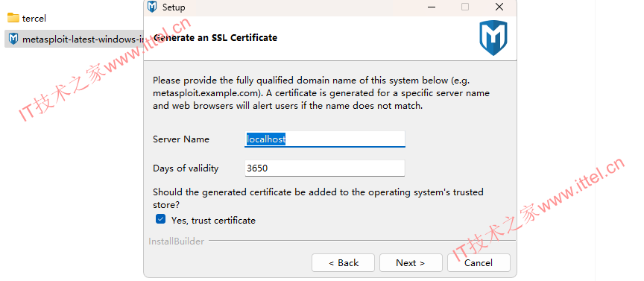The width and height of the screenshot is (644, 281).
Task: Click the Metasploit shield logo in header
Action: (x=493, y=38)
